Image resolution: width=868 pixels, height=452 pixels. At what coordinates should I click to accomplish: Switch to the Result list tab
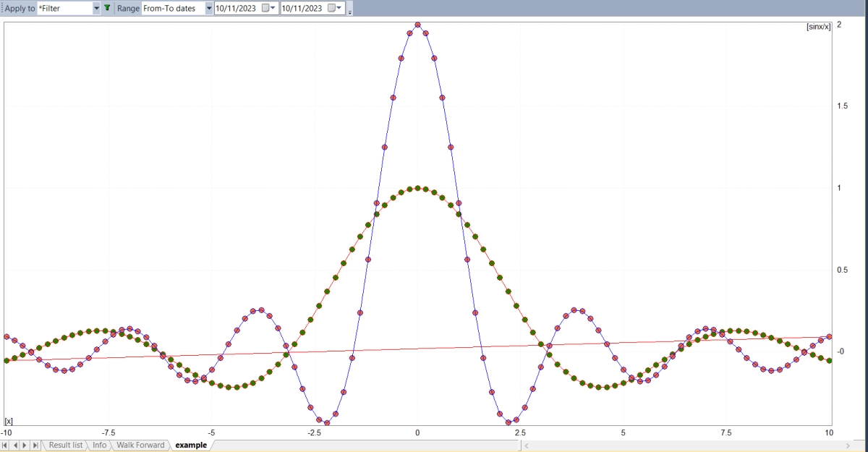pos(66,445)
